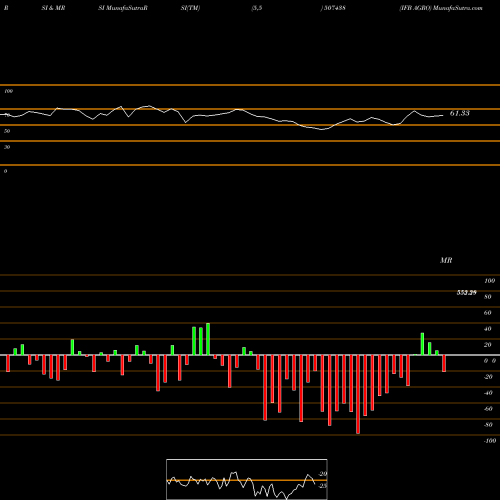Click the deepest red bar in MR histogram
Viewport: 500px width, 500px height.
tap(358, 394)
